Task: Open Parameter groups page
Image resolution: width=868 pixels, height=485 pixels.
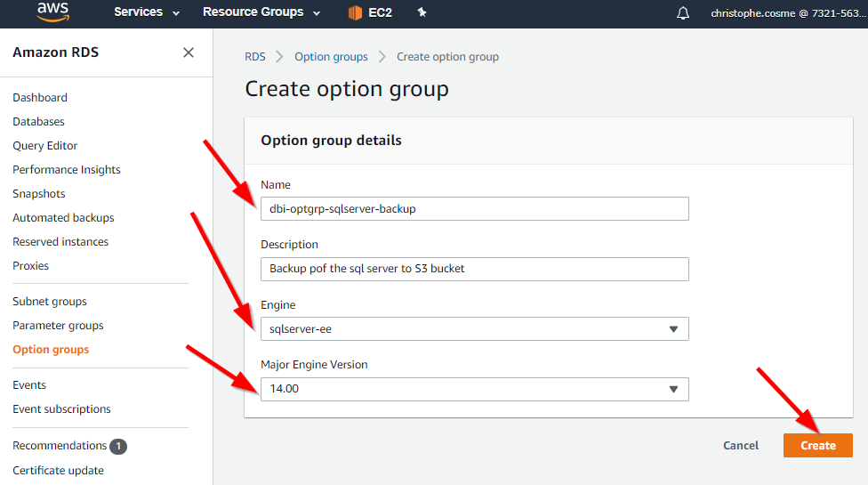Action: click(x=58, y=326)
